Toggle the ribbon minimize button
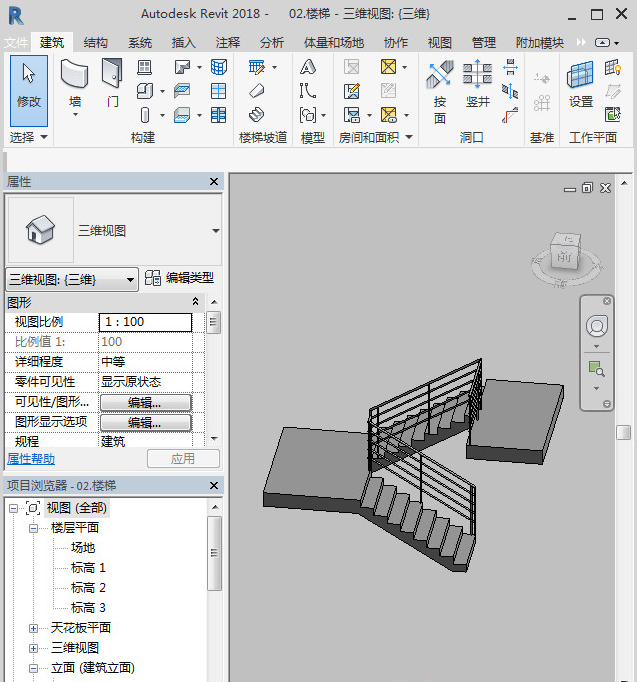This screenshot has height=682, width=637. [x=602, y=43]
